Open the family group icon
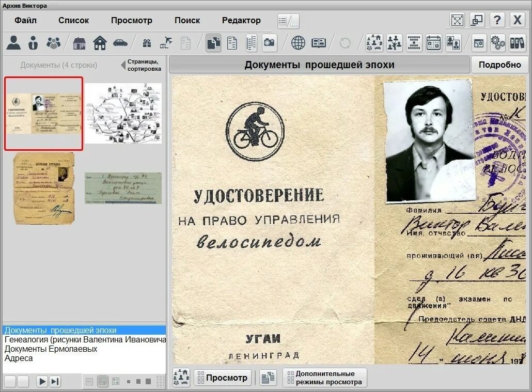The width and height of the screenshot is (532, 392). tap(54, 43)
